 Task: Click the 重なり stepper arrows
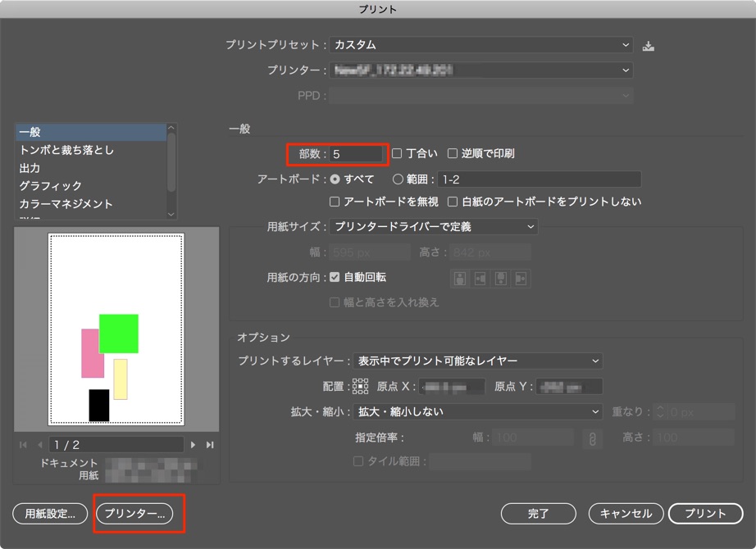(660, 412)
